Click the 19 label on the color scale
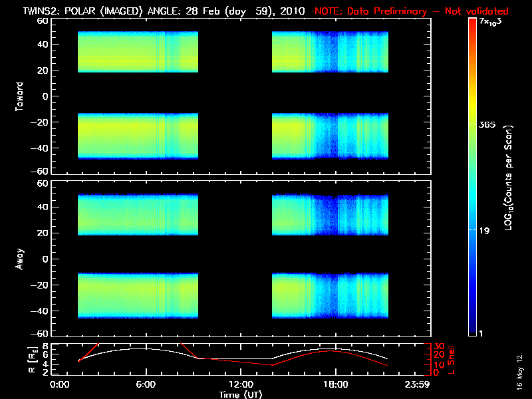Screen dimensions: 532x399 485,231
